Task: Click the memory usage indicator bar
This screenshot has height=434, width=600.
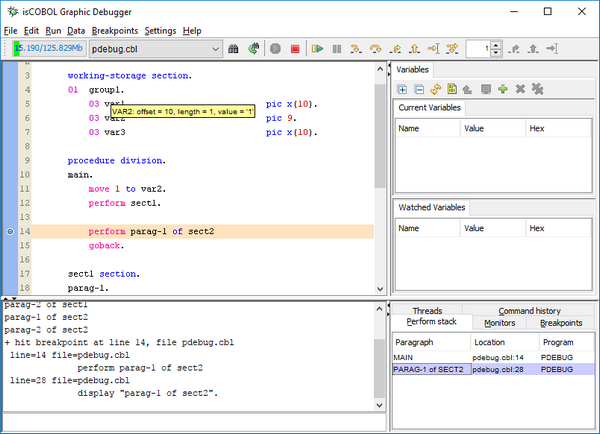Action: pyautogui.click(x=47, y=48)
